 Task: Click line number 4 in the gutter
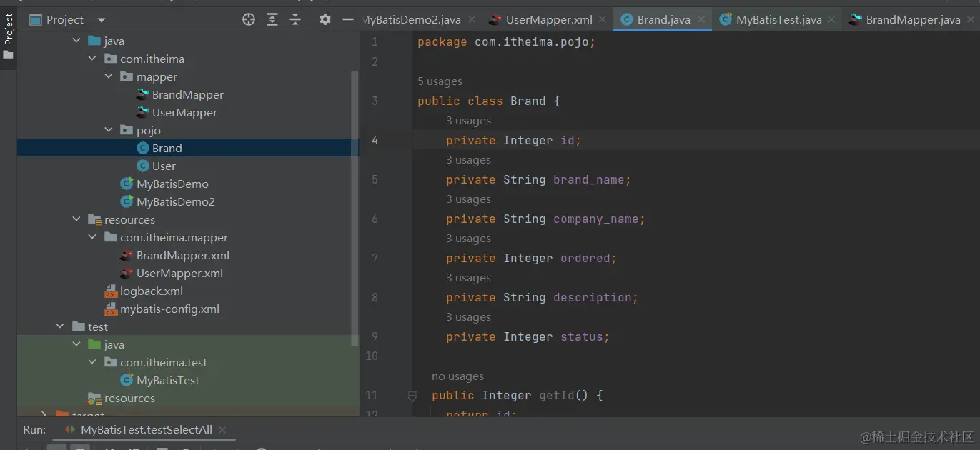(x=375, y=141)
